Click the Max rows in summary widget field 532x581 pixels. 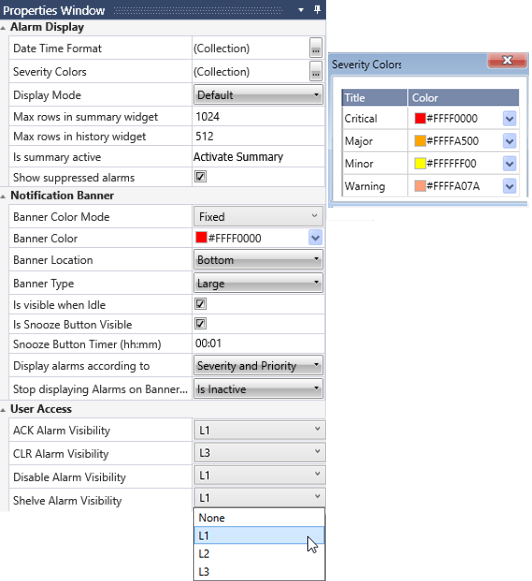point(258,117)
